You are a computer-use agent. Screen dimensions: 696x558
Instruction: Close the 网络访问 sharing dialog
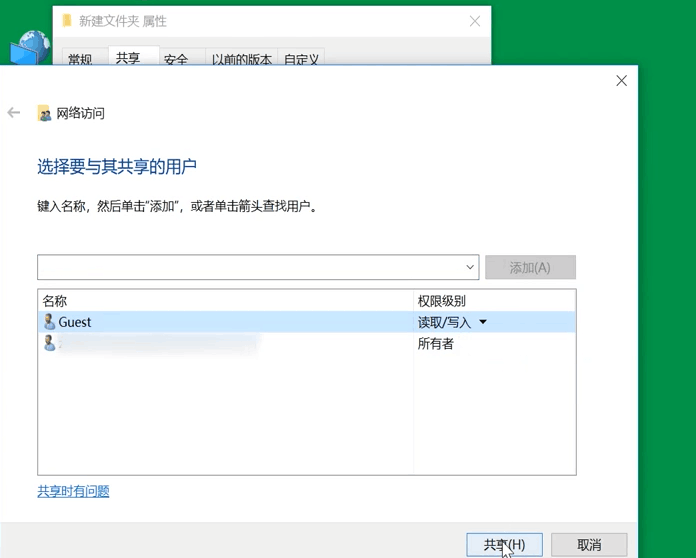pos(621,81)
